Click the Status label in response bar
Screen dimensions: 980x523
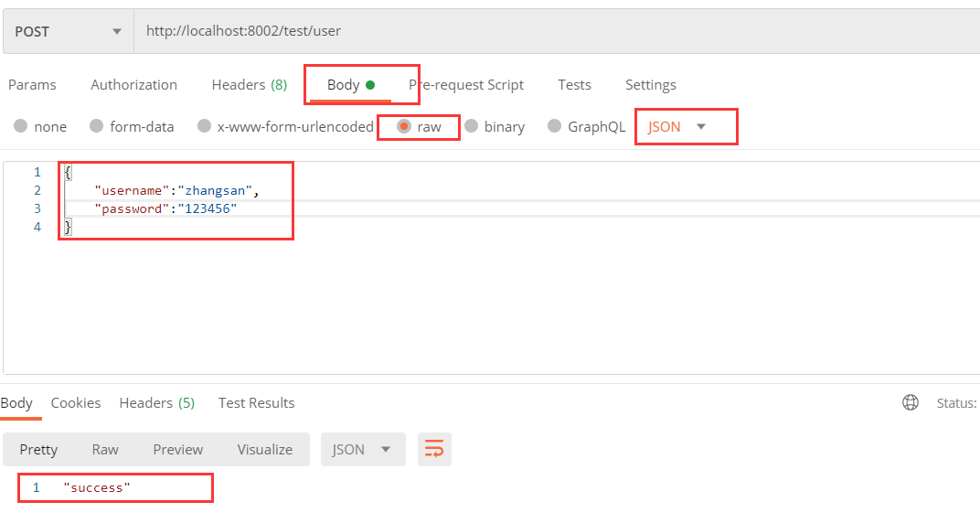tap(957, 403)
